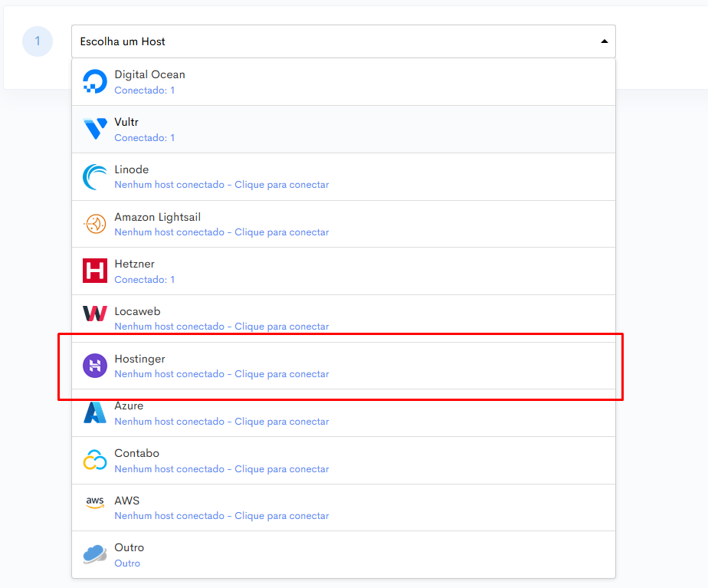Select Contabo host option

pyautogui.click(x=343, y=460)
